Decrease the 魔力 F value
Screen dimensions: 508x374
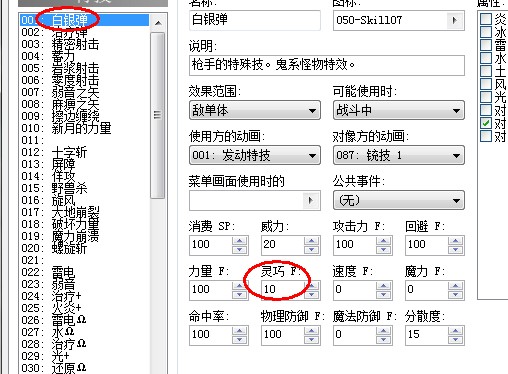pos(456,295)
